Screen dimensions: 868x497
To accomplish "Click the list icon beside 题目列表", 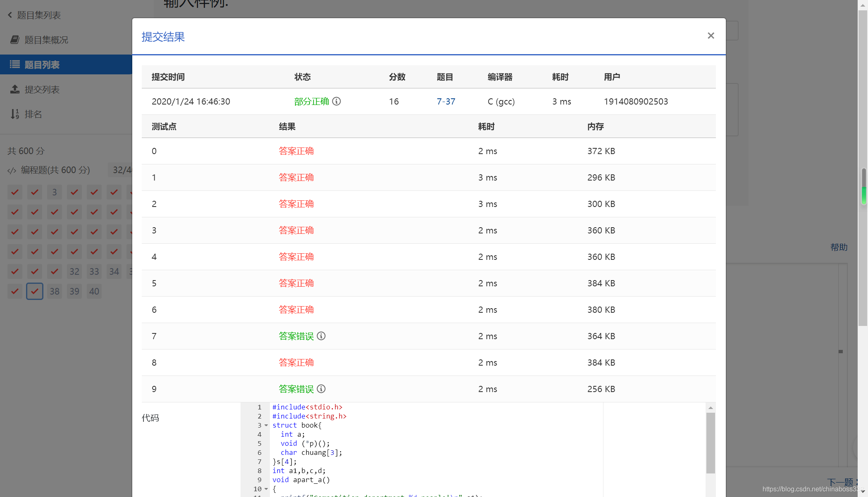I will pyautogui.click(x=15, y=64).
